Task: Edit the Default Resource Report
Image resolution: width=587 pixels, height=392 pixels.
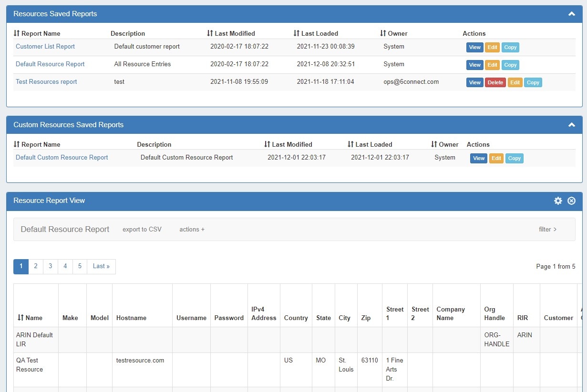Action: 492,65
